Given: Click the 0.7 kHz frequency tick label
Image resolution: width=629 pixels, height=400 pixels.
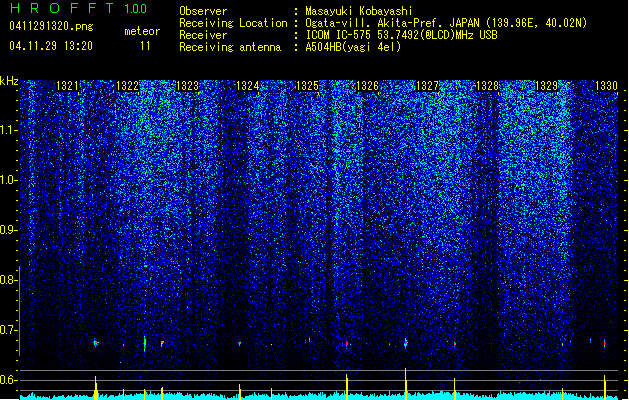Looking at the screenshot, I should coord(9,330).
